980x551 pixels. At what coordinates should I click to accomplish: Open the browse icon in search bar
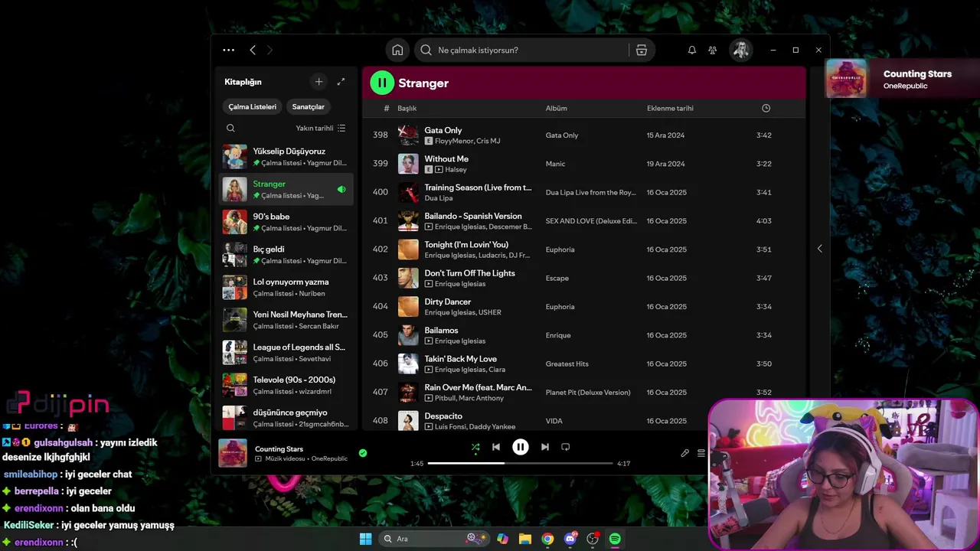[x=642, y=50]
